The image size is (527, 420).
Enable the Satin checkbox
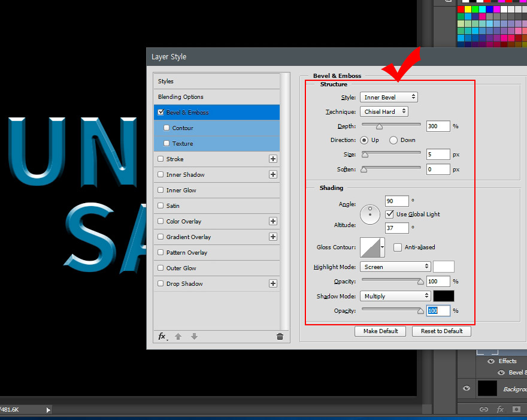[x=160, y=206]
